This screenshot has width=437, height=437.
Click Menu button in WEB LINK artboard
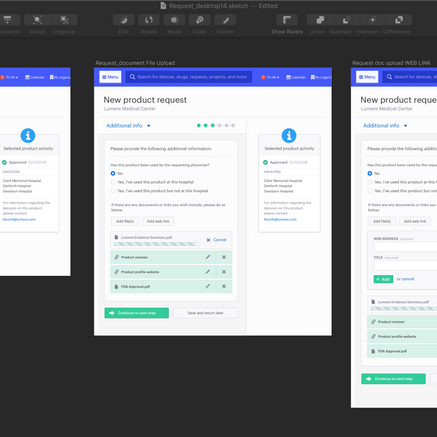point(367,77)
